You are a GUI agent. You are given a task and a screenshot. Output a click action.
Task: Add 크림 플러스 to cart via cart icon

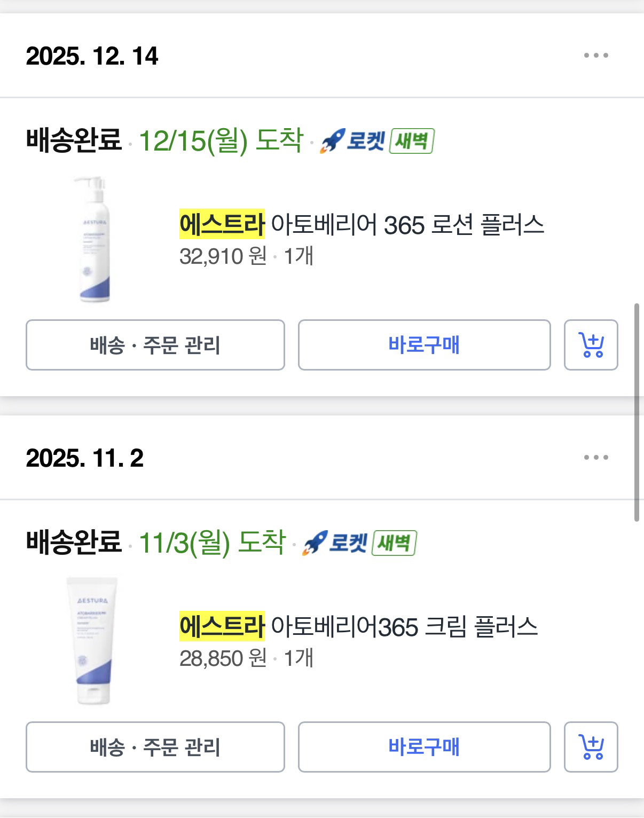pos(591,747)
